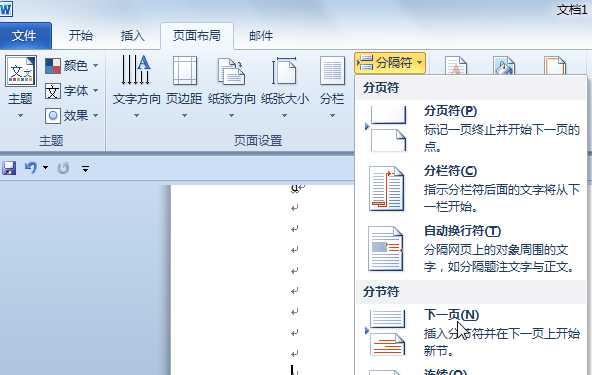
Task: Open the 颜色 theme colors icon
Action: pos(53,66)
